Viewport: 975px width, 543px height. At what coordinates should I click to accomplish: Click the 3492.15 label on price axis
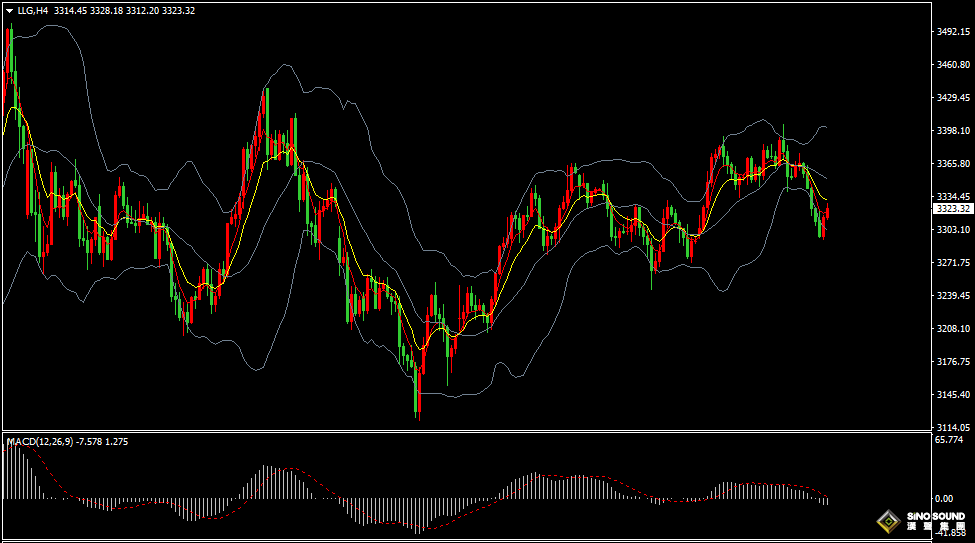954,32
